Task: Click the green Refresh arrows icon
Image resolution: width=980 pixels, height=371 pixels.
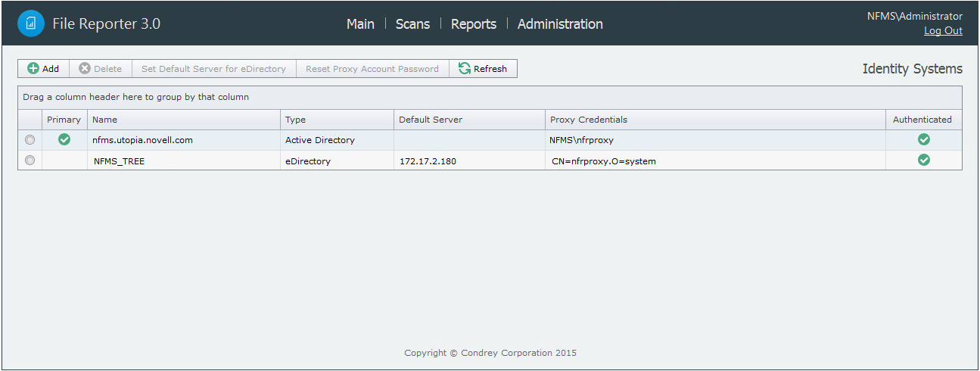Action: (x=465, y=69)
